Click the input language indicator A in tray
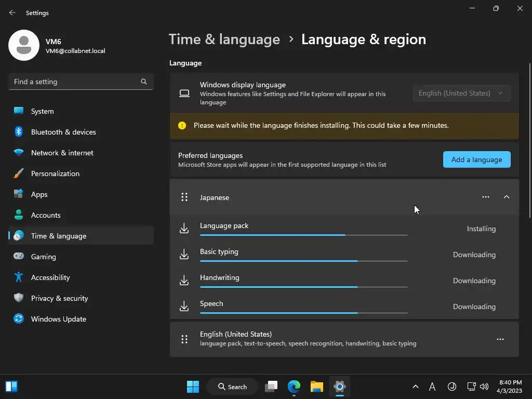 pyautogui.click(x=432, y=387)
